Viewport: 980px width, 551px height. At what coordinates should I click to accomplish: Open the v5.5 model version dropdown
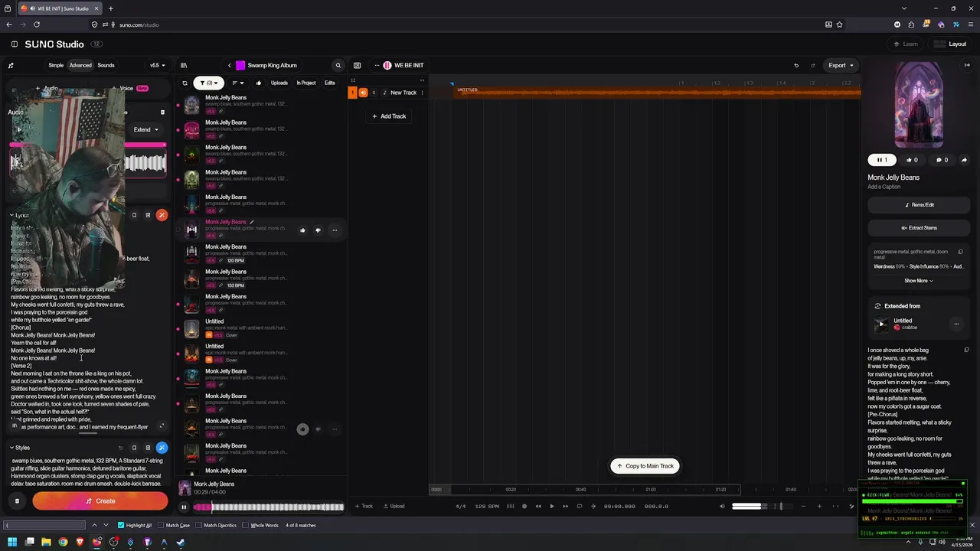pos(157,65)
